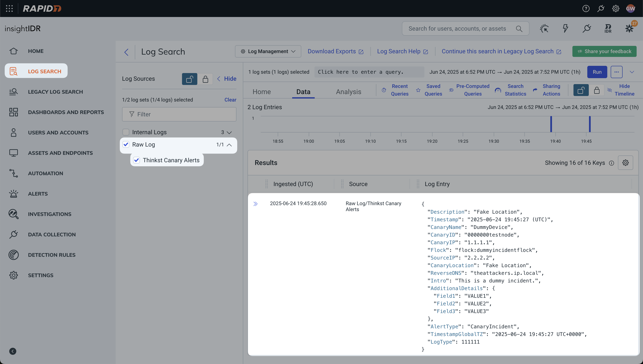Open the Rapid7 app switcher grid

point(9,8)
